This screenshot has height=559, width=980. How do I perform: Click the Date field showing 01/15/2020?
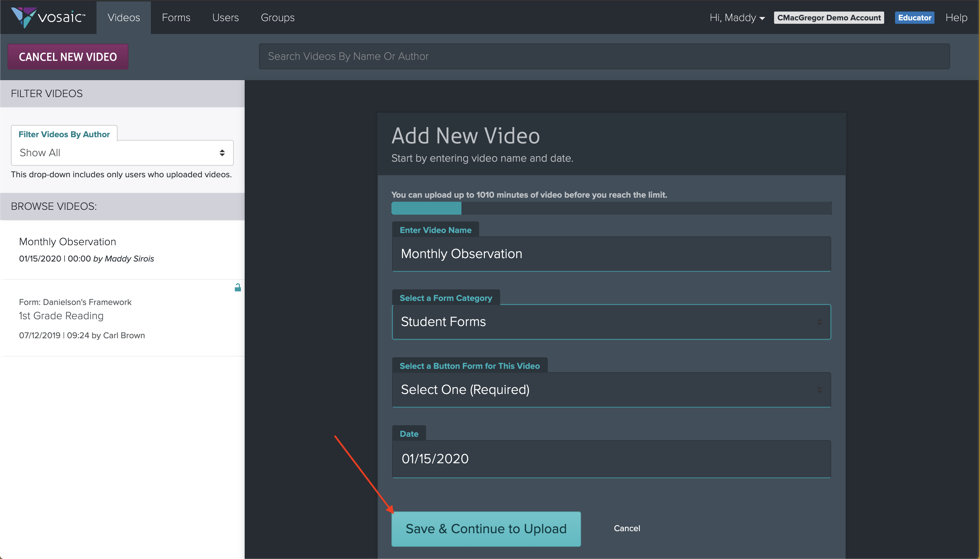click(x=611, y=459)
